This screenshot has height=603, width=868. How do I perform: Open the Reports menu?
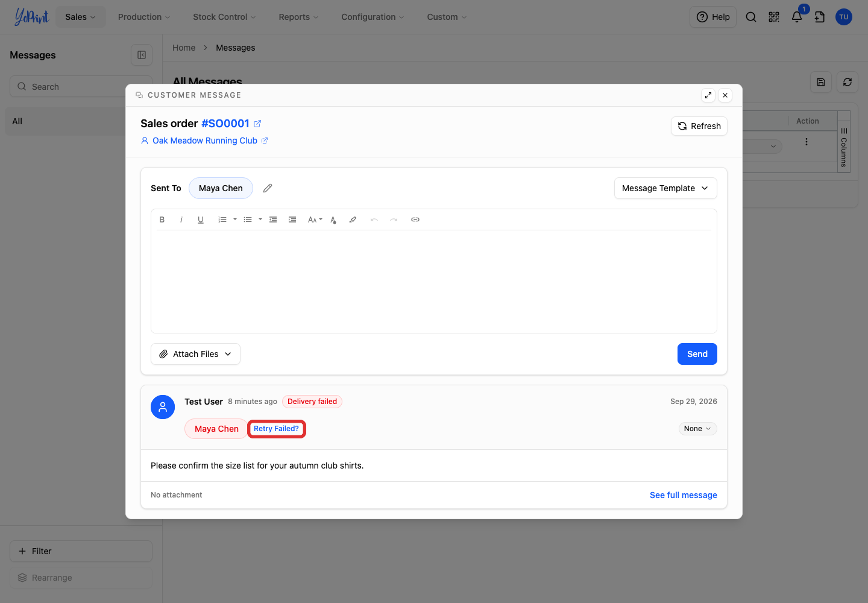pos(298,17)
